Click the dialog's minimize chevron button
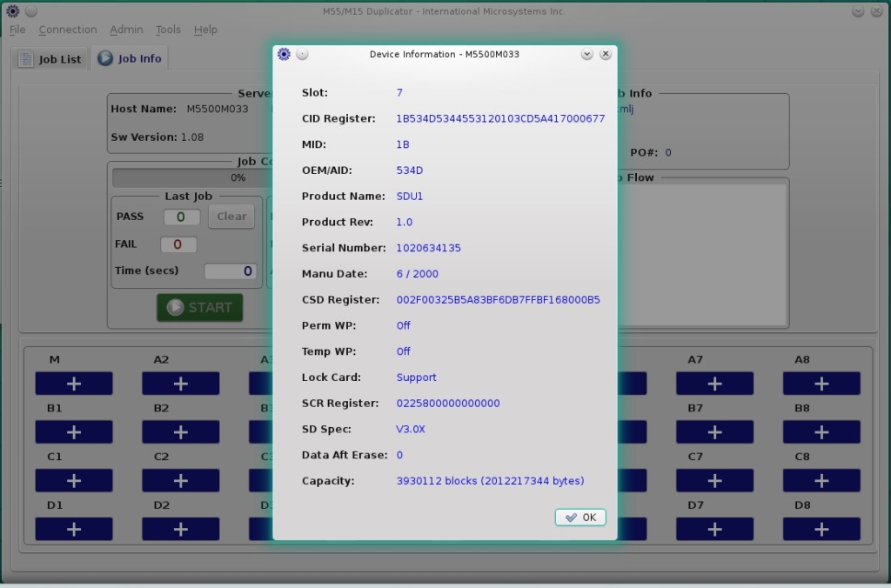 pos(587,54)
